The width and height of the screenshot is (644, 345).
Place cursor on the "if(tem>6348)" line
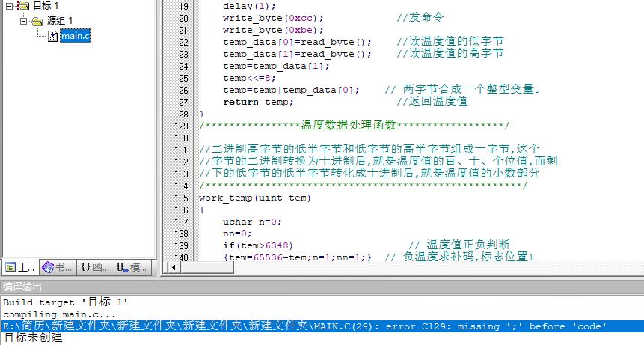[258, 245]
